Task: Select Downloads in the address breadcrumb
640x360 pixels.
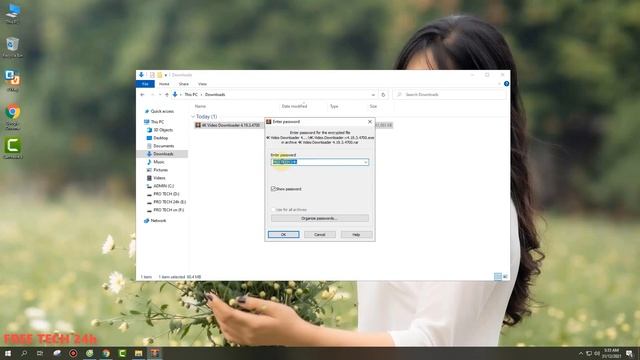Action: pos(215,95)
